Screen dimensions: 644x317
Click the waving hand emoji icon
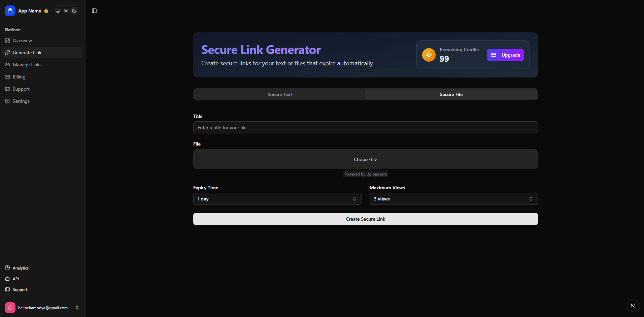[46, 11]
